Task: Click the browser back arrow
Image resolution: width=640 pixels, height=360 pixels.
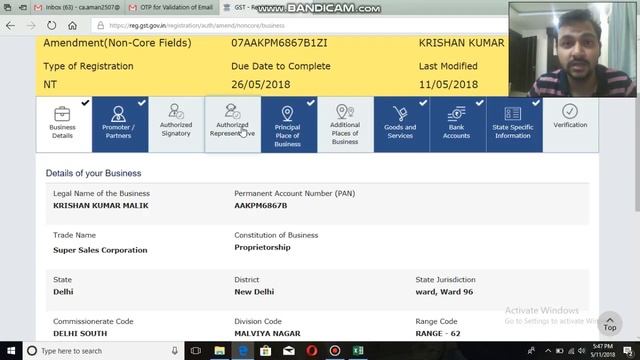Action: (x=10, y=25)
